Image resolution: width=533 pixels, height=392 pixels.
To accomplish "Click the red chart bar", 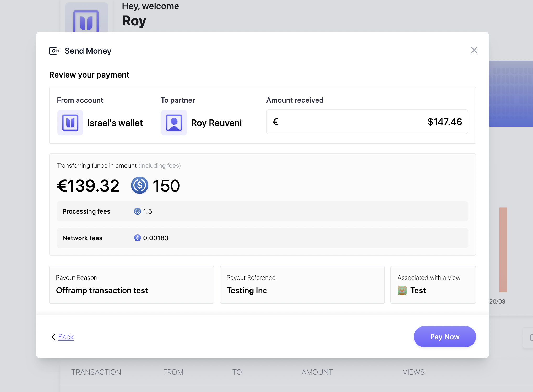I will [503, 249].
